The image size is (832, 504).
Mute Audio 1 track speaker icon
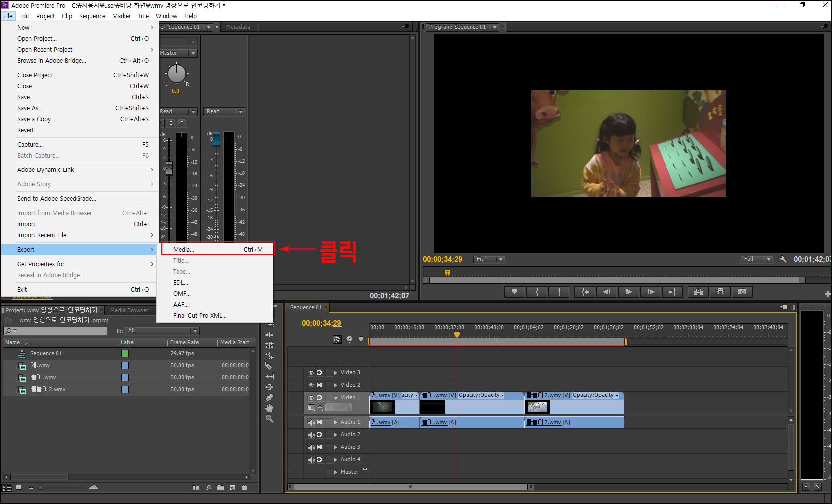[x=311, y=422]
